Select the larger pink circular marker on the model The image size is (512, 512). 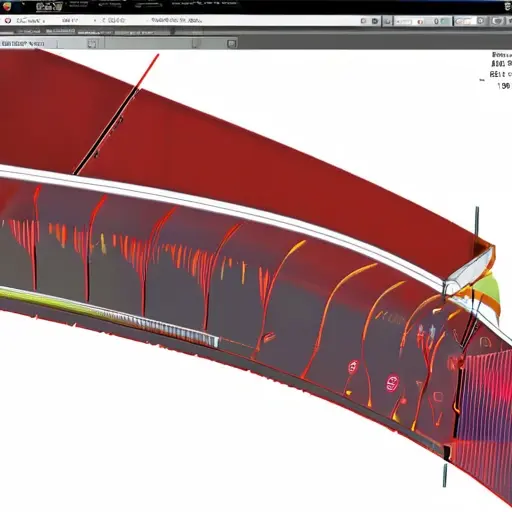[x=392, y=383]
